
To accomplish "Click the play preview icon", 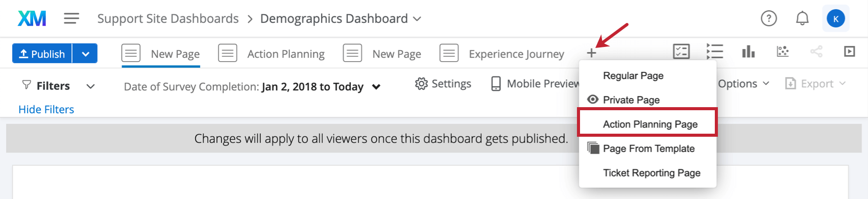I will [x=850, y=52].
